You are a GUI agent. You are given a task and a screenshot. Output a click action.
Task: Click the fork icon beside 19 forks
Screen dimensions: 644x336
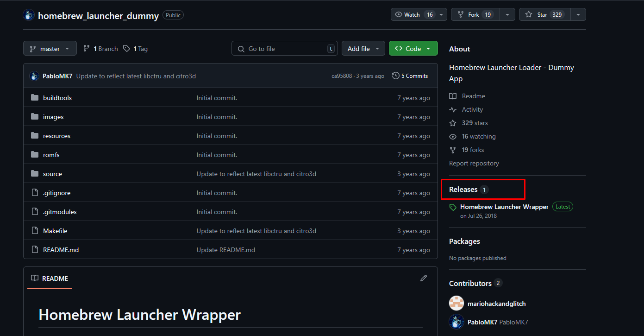pos(453,150)
